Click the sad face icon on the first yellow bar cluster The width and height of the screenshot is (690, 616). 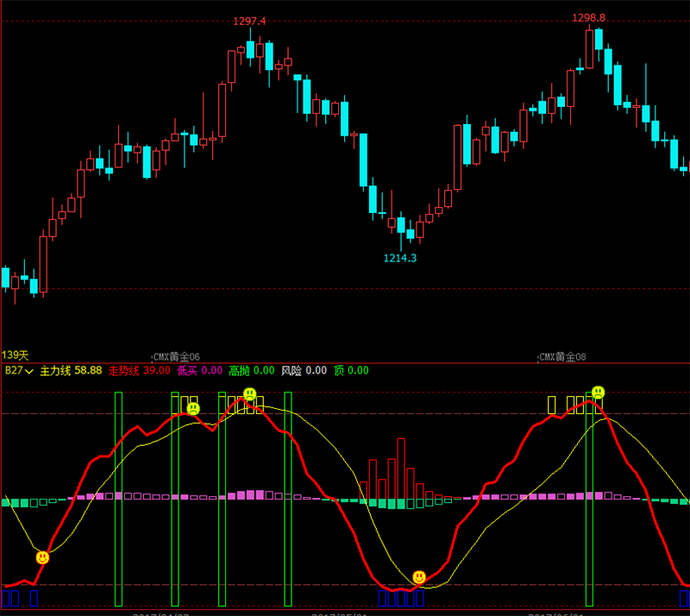(x=193, y=409)
